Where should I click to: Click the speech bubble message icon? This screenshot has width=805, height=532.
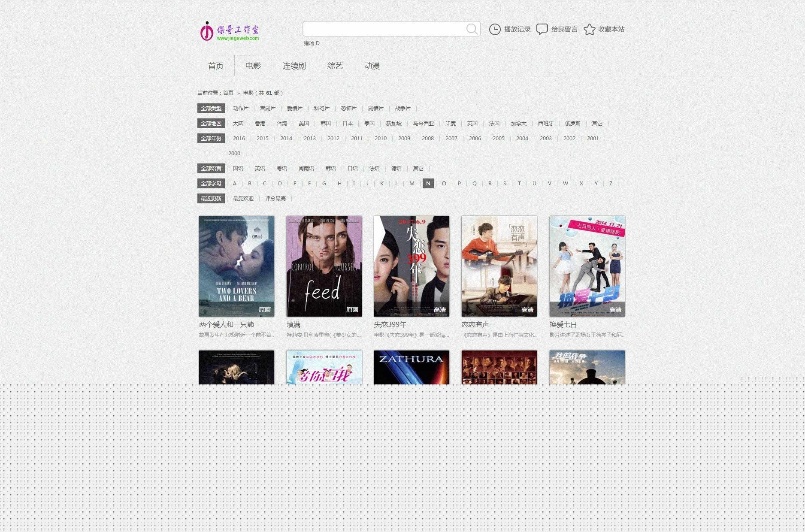(542, 29)
